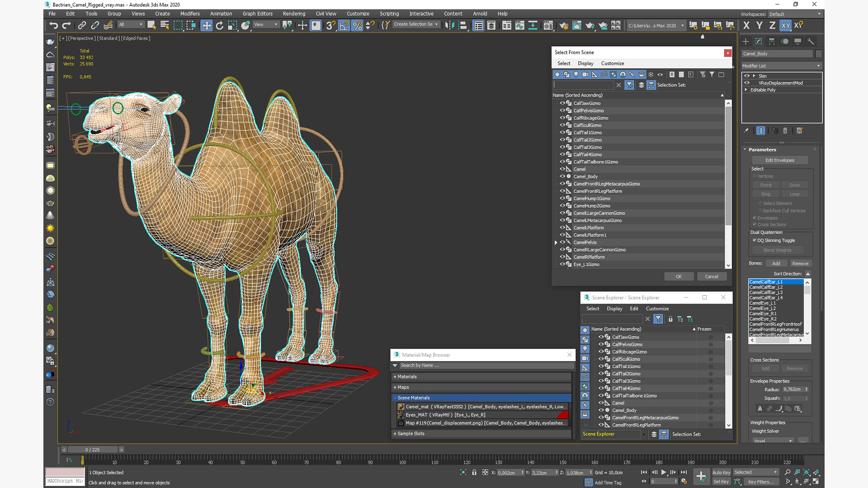Click the Play Animation button
This screenshot has height=488, width=868.
(x=664, y=472)
